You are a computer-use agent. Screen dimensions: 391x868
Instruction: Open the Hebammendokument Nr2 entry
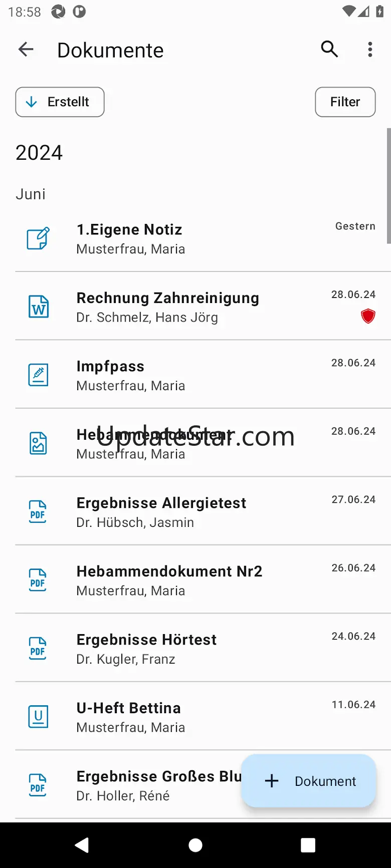point(169,580)
